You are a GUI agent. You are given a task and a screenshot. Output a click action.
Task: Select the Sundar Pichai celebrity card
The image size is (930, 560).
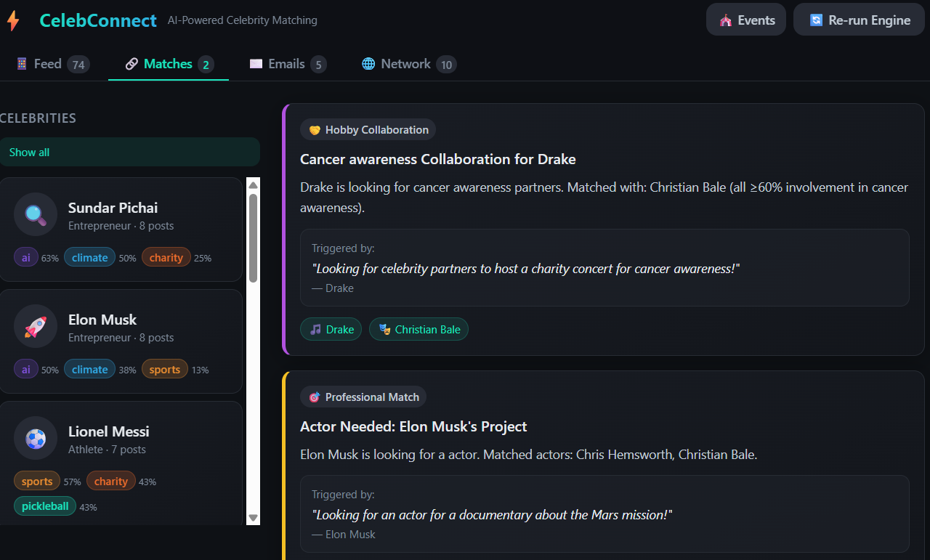pyautogui.click(x=121, y=230)
